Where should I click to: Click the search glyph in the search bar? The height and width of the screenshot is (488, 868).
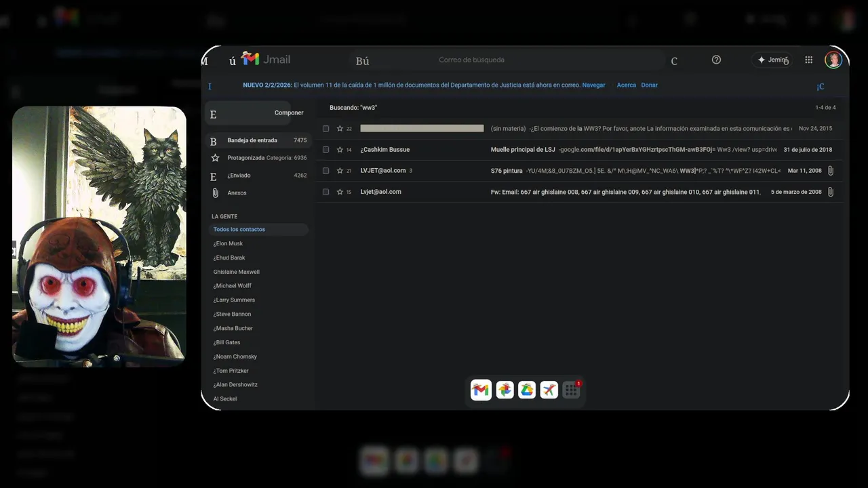[x=362, y=60]
